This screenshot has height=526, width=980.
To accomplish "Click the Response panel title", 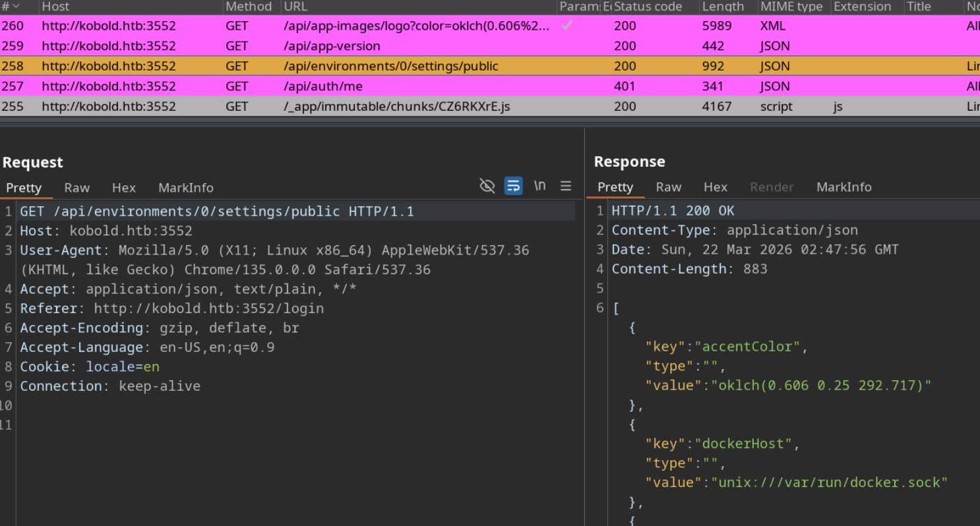I will [630, 161].
